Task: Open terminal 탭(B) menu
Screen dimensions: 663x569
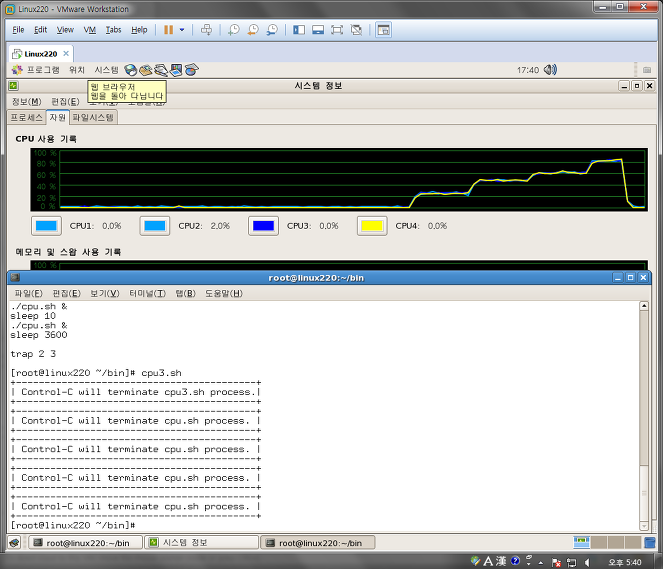Action: tap(186, 293)
